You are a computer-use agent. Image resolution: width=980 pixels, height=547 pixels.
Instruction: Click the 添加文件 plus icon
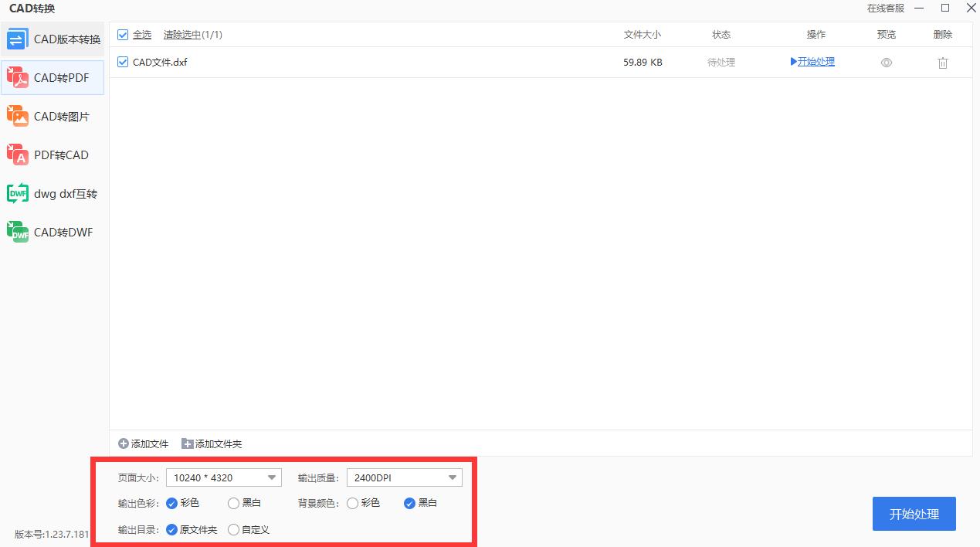[124, 443]
